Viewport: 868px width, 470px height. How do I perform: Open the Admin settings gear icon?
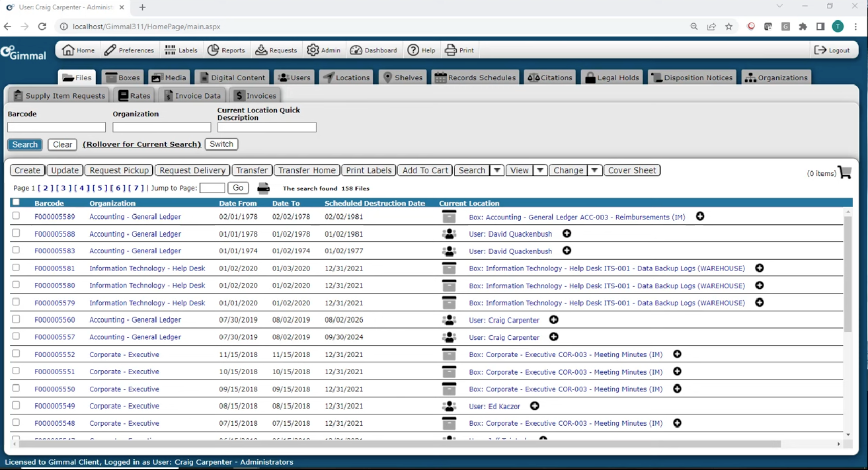[314, 50]
